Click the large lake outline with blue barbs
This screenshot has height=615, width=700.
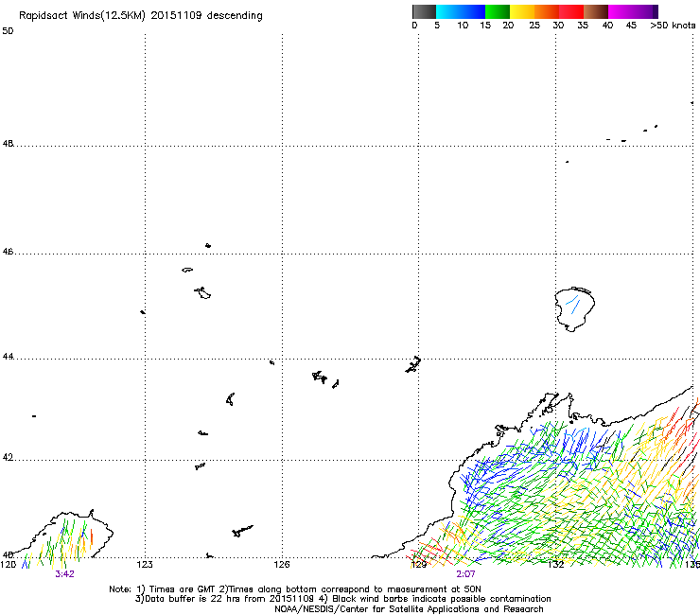pyautogui.click(x=574, y=308)
